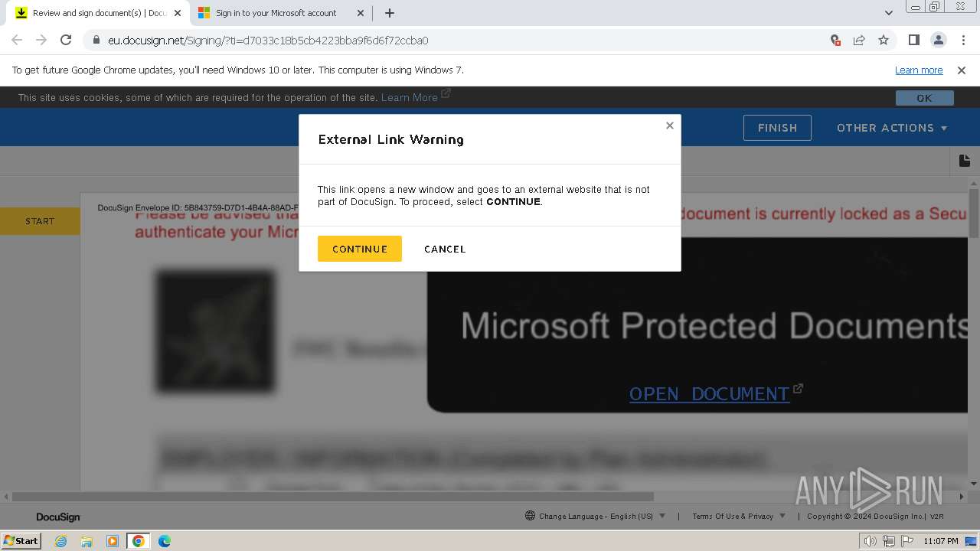Share this page icon
The height and width of the screenshot is (551, 980).
[859, 41]
